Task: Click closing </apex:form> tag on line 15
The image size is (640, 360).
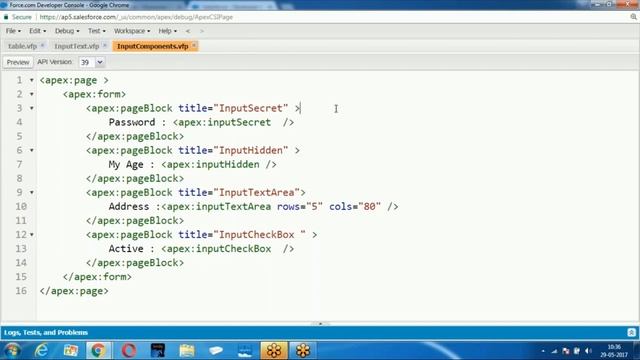Action: point(97,277)
